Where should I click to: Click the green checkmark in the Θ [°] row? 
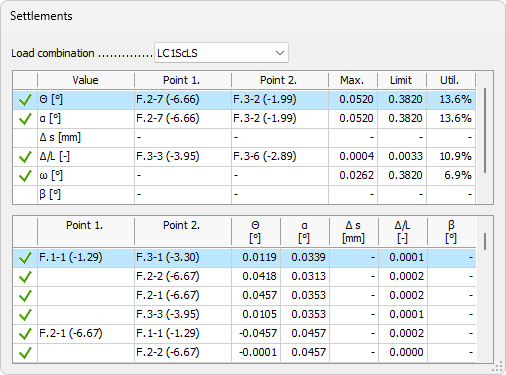click(x=25, y=99)
